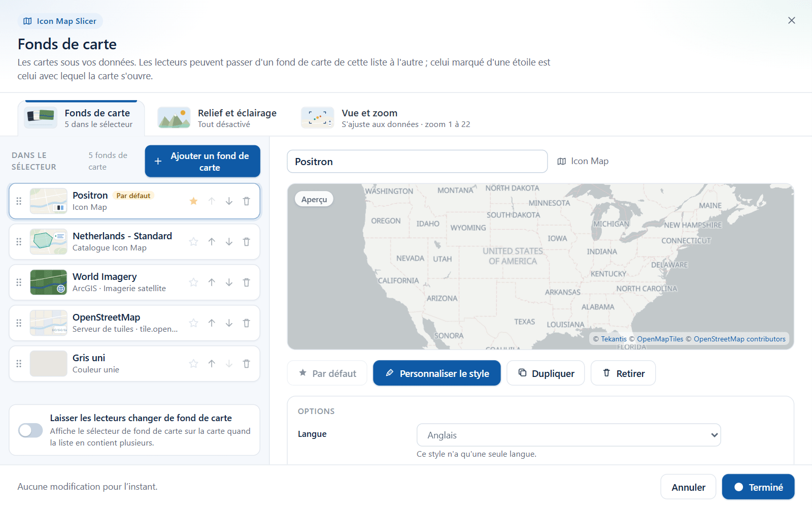This screenshot has height=508, width=812.
Task: Move Gris uni up in the list
Action: pyautogui.click(x=212, y=364)
